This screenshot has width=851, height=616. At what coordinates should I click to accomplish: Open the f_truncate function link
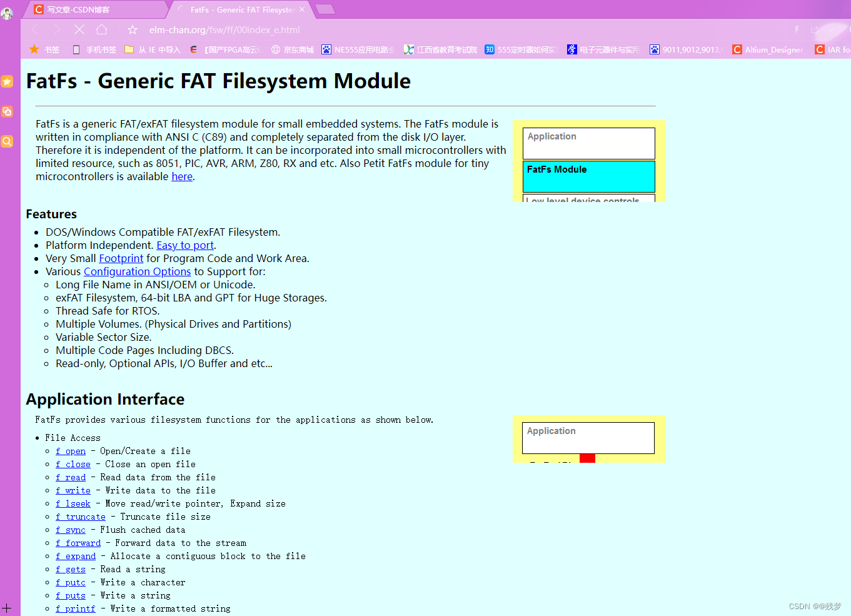pos(81,517)
